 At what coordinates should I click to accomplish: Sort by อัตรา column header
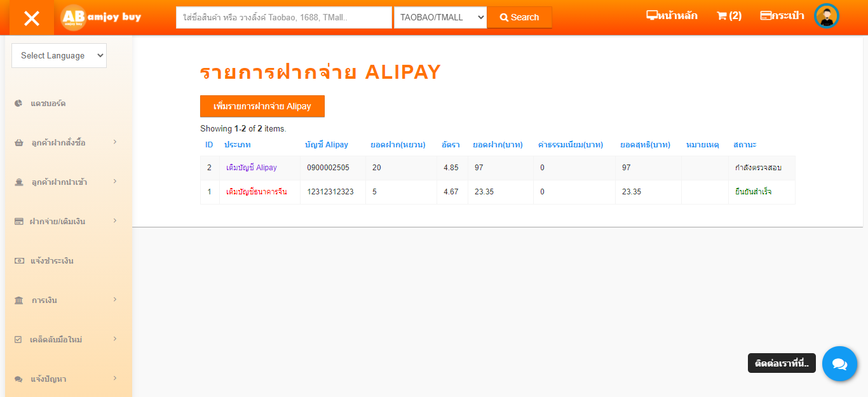pyautogui.click(x=451, y=145)
